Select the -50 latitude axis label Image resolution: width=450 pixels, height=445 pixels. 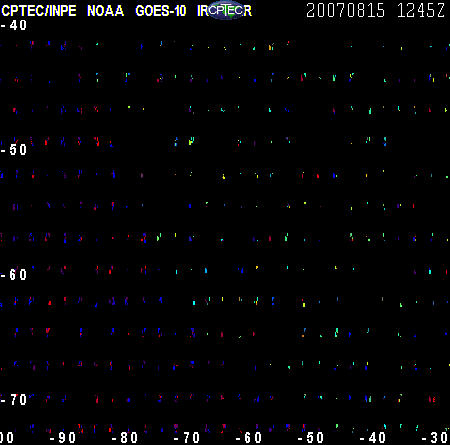click(14, 150)
